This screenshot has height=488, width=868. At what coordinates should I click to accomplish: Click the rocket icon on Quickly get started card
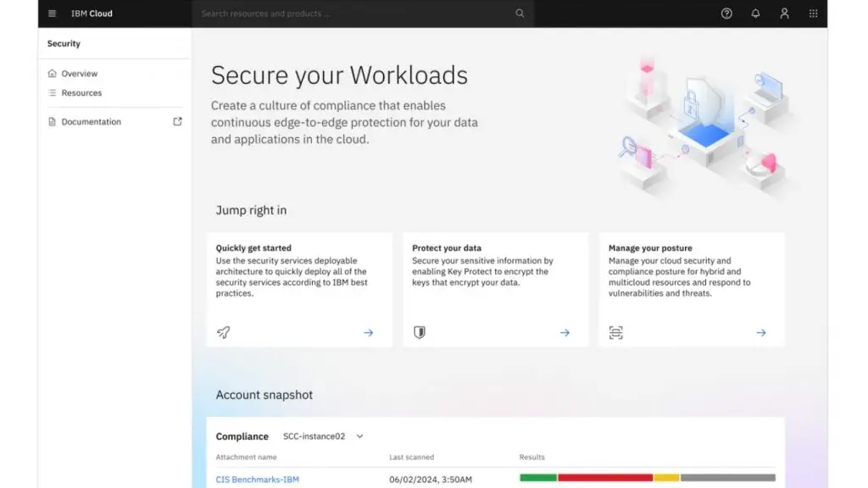tap(223, 332)
